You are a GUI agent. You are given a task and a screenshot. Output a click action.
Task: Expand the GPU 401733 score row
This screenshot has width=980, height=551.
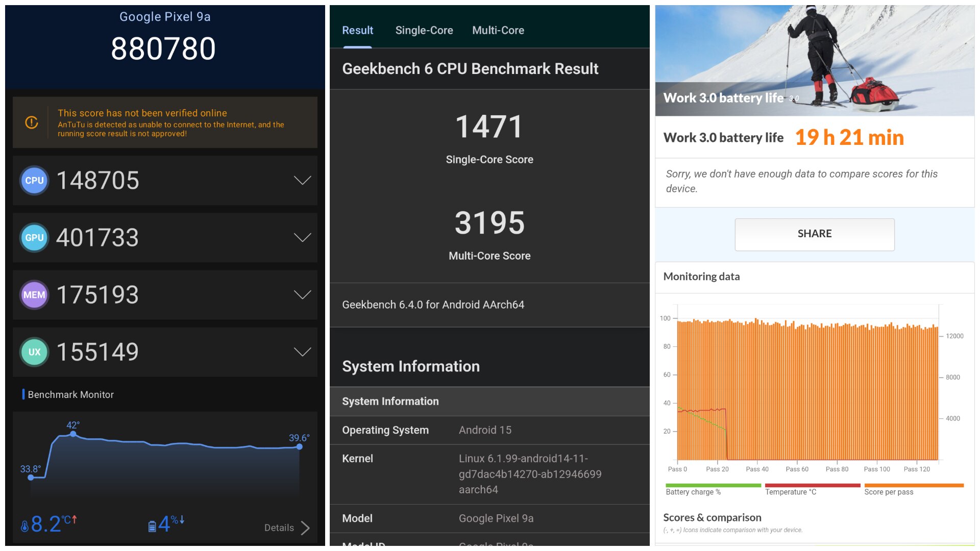click(x=302, y=238)
